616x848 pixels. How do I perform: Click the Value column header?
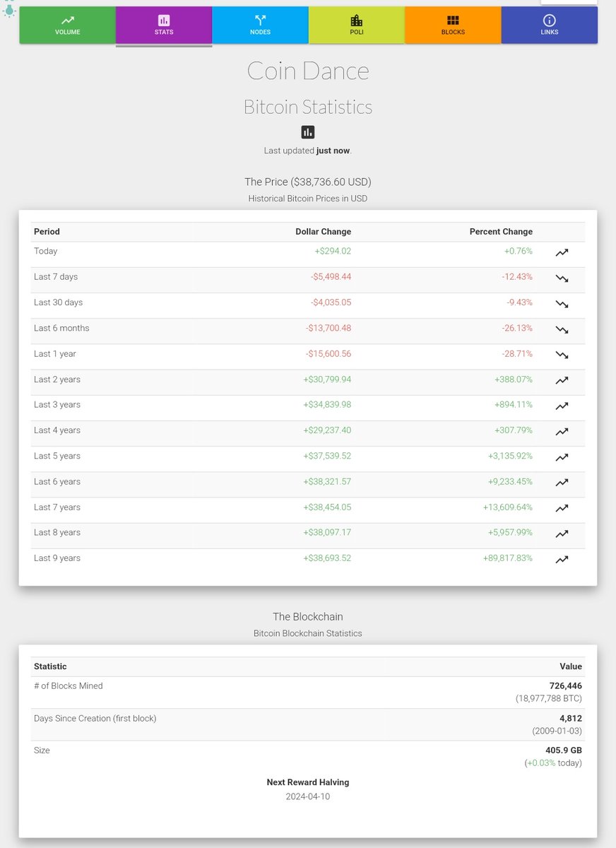571,666
